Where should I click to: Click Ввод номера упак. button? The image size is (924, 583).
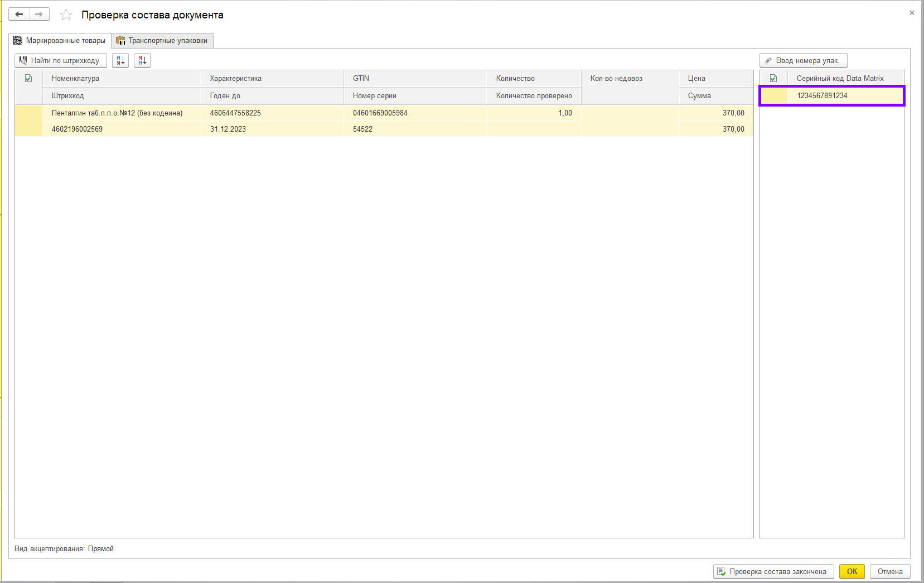(803, 60)
